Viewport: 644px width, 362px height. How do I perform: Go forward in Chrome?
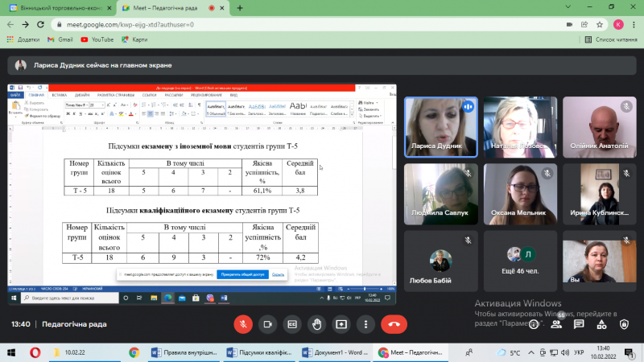(26, 25)
